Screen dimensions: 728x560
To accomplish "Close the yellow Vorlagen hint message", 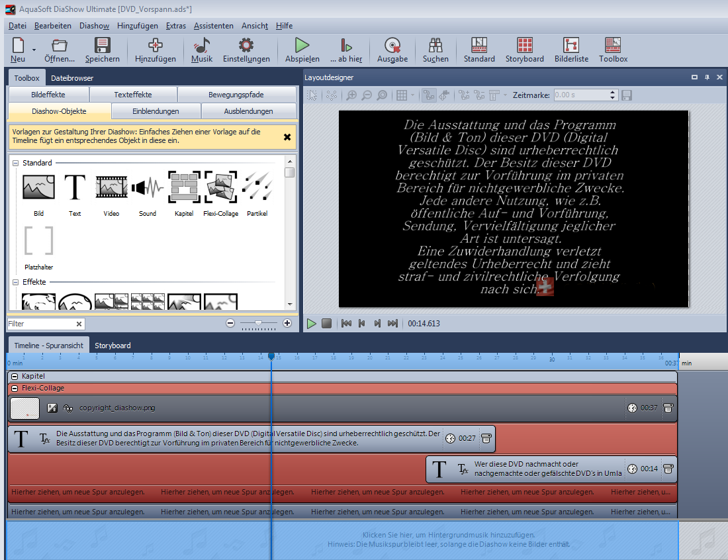I will pos(287,137).
